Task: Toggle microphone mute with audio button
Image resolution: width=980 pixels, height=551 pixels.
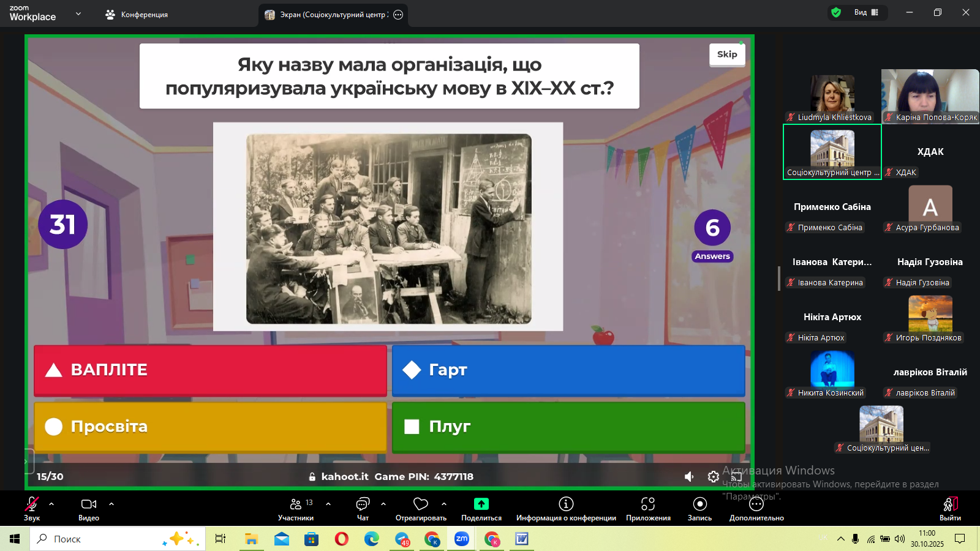Action: (x=32, y=504)
